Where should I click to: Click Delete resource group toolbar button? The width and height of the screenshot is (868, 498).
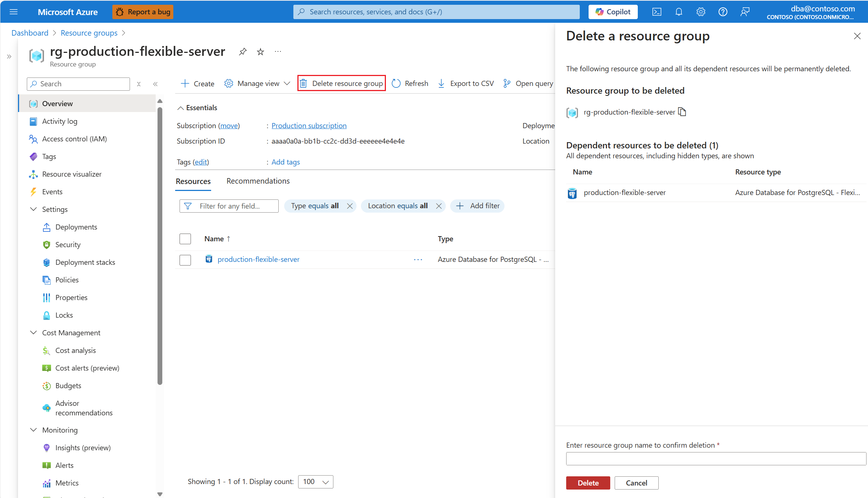click(x=341, y=83)
